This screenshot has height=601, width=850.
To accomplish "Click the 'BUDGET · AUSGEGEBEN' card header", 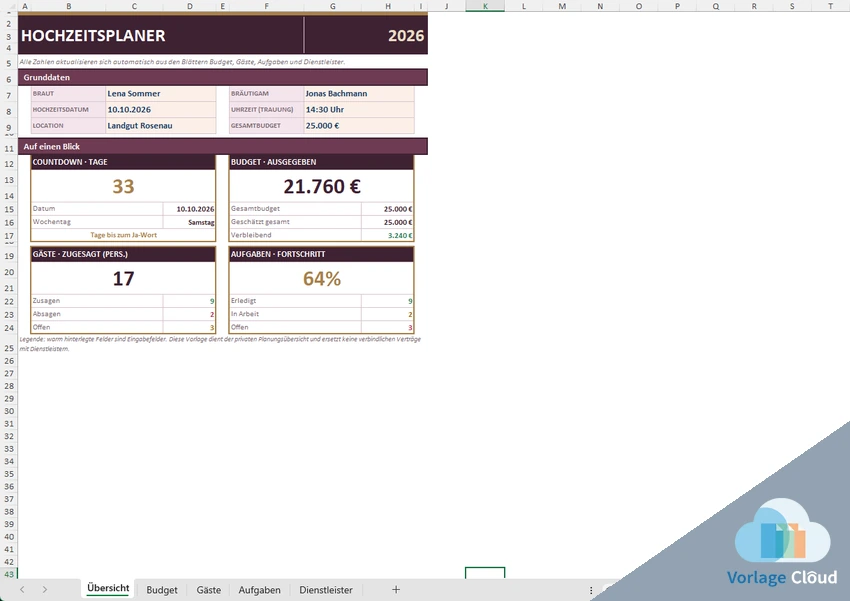I will tap(321, 162).
